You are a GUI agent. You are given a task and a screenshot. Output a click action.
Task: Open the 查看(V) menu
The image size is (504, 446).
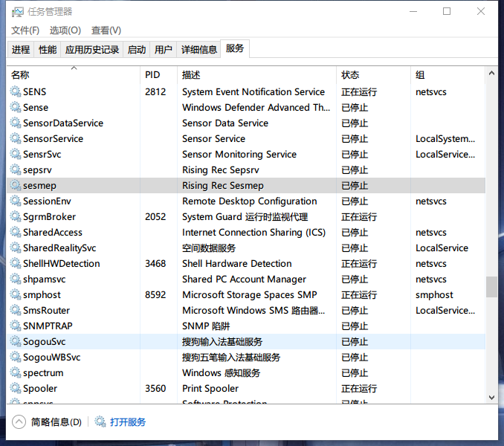tap(106, 30)
